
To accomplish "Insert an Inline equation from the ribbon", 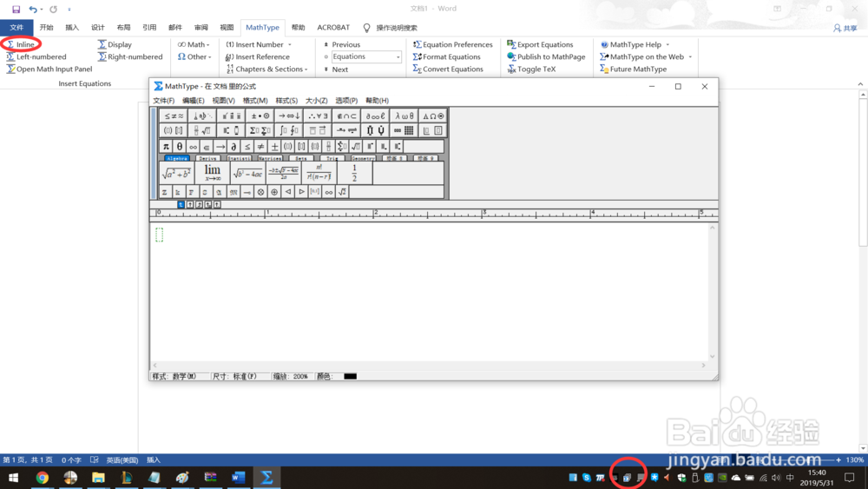I will tap(21, 44).
